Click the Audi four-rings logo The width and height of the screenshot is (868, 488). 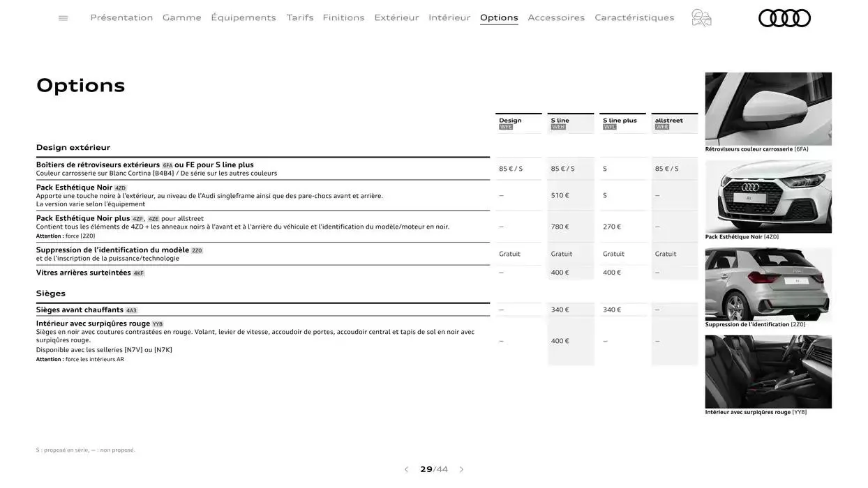point(784,18)
